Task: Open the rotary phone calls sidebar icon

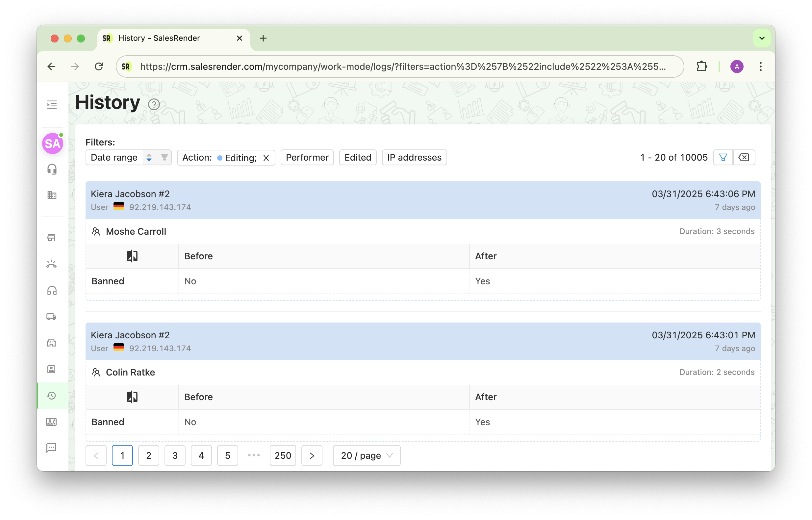Action: click(x=51, y=264)
